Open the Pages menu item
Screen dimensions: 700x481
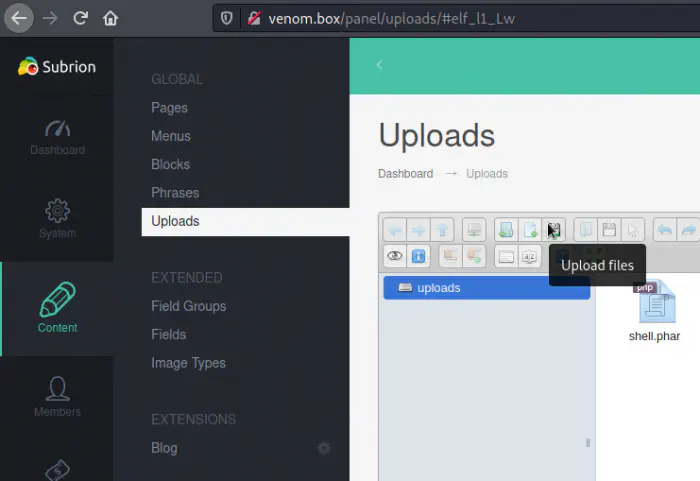tap(169, 108)
